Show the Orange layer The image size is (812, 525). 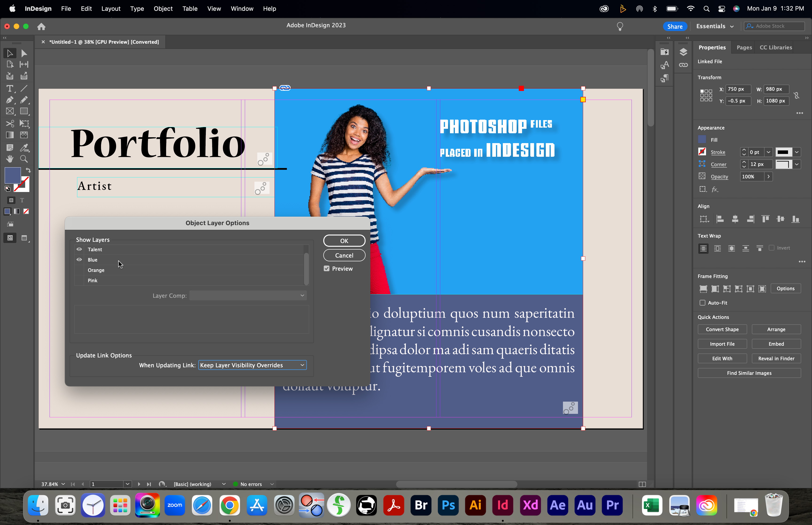pos(79,270)
